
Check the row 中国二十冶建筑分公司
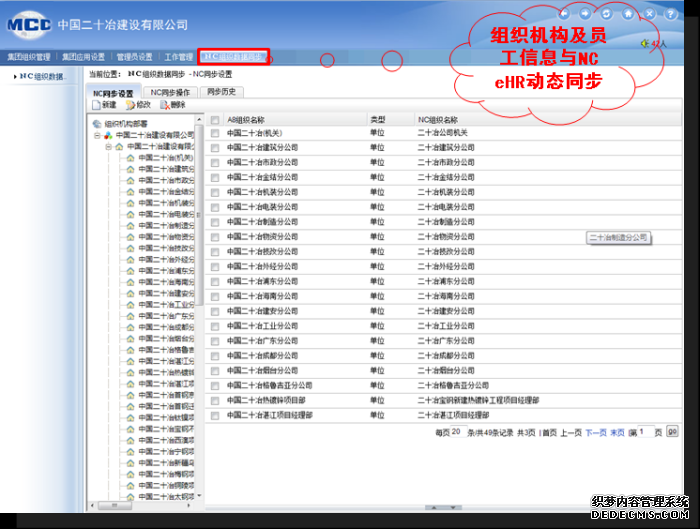(215, 148)
